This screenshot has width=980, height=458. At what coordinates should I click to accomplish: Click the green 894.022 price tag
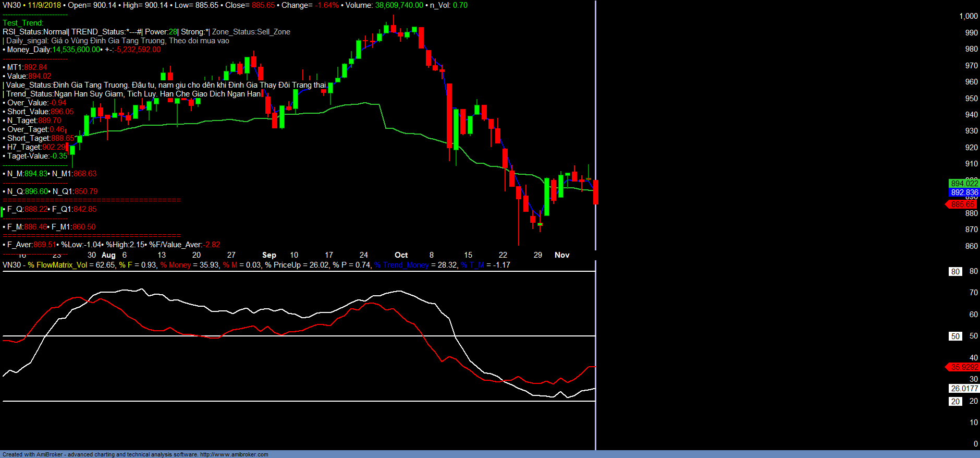964,183
